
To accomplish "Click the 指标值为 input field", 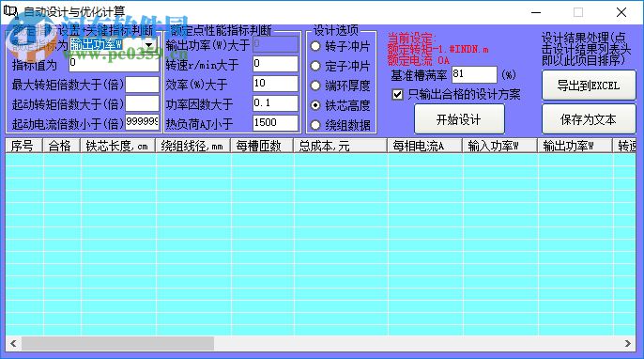I will (114, 64).
